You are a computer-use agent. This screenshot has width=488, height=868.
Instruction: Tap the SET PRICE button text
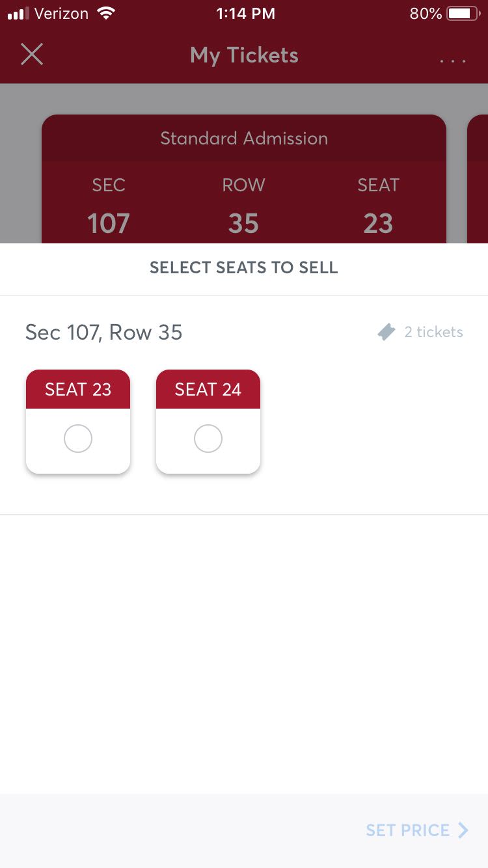(x=407, y=830)
